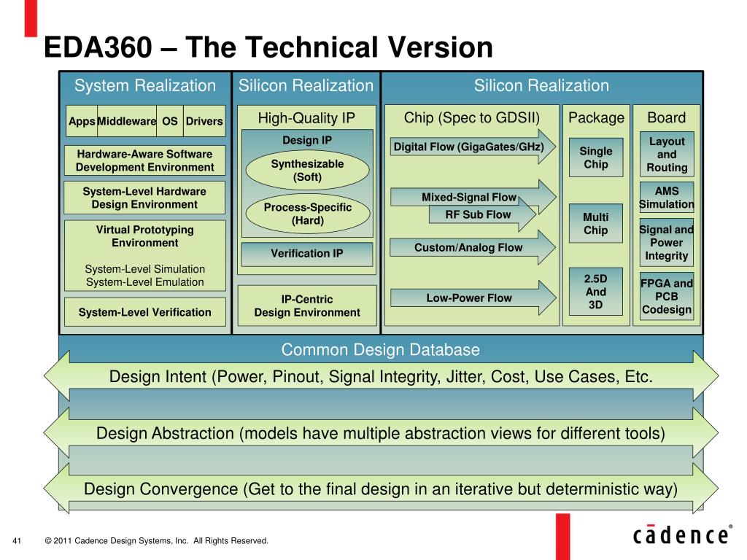747x560 pixels.
Task: Click the Package heading
Action: coord(596,117)
